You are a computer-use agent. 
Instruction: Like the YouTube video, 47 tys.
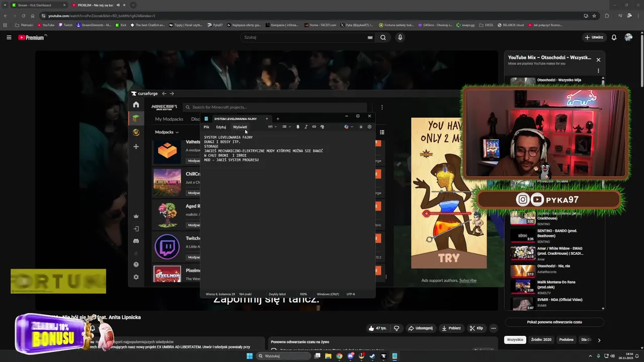[x=377, y=328]
